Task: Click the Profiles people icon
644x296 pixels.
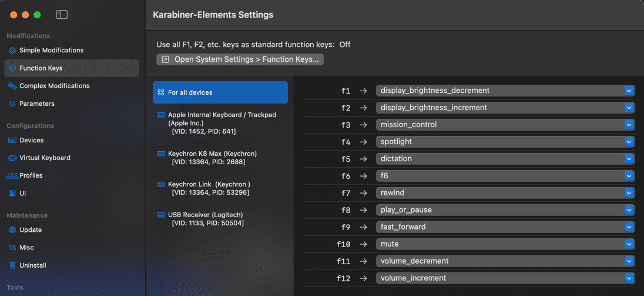Action: (x=12, y=176)
